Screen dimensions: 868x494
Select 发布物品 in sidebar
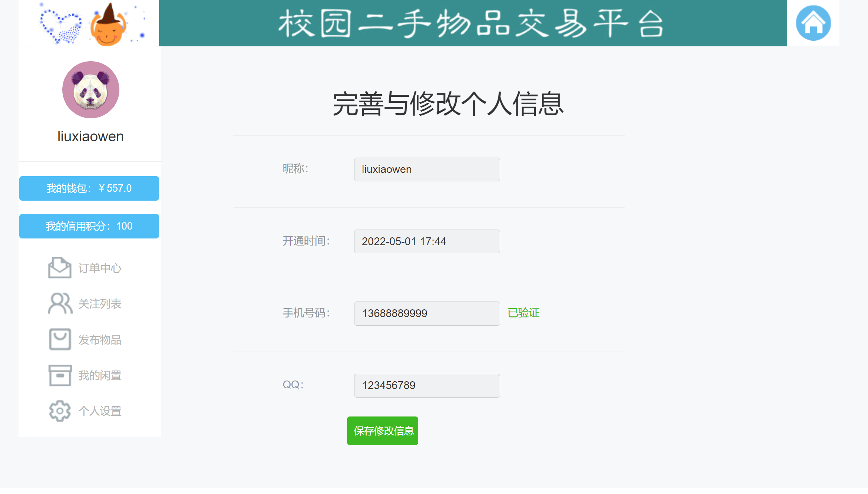(x=100, y=340)
